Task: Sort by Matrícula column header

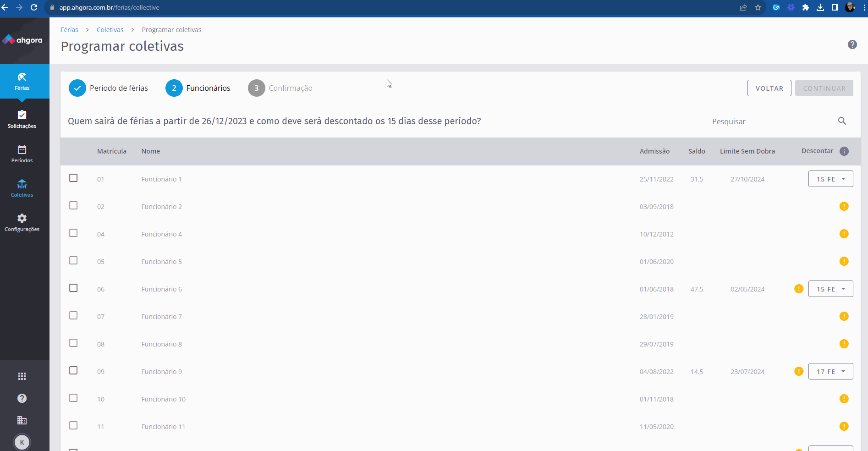Action: (112, 151)
